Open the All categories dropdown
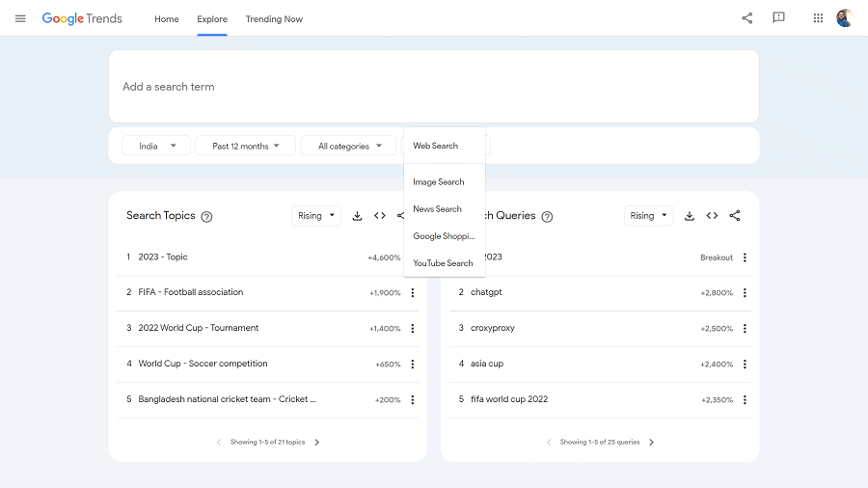868x488 pixels. point(348,146)
